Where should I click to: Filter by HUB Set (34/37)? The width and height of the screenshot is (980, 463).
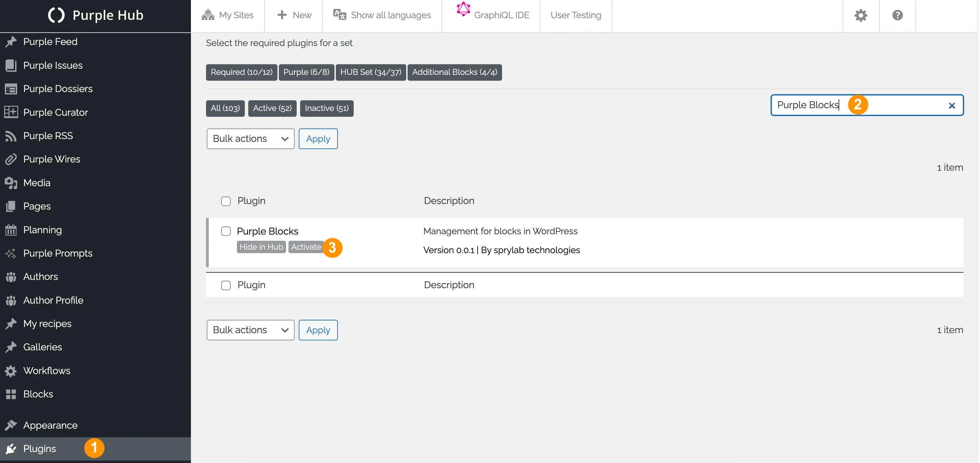pyautogui.click(x=371, y=72)
